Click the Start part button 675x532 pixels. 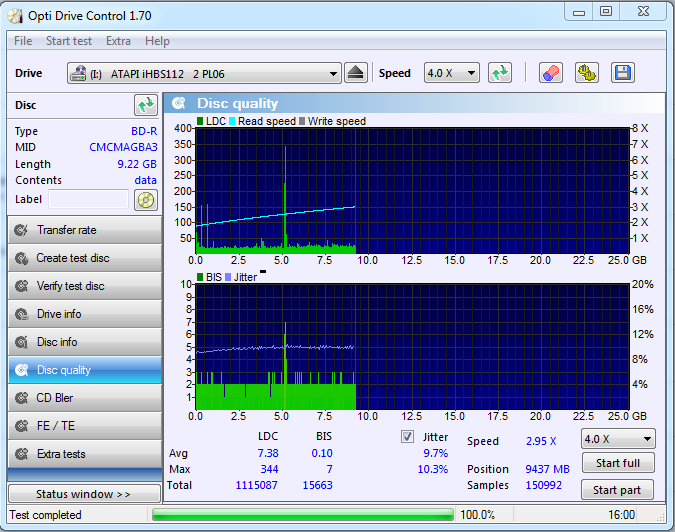pos(617,490)
